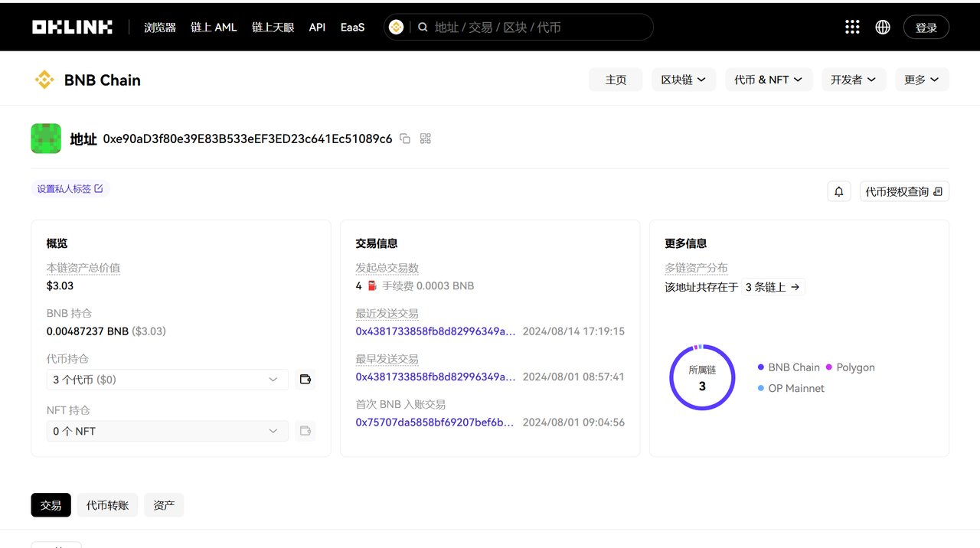Open the wallet icon beside token holdings
980x548 pixels.
pos(305,380)
